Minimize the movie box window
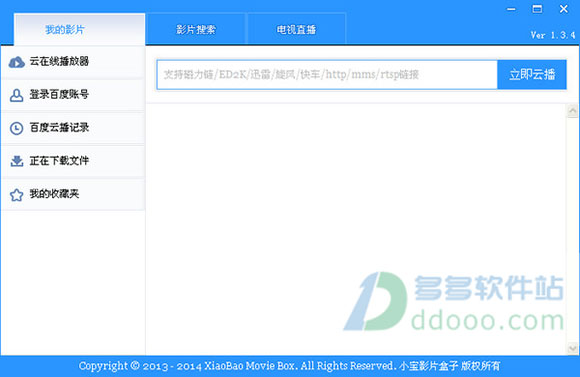This screenshot has width=580, height=377. 511,9
